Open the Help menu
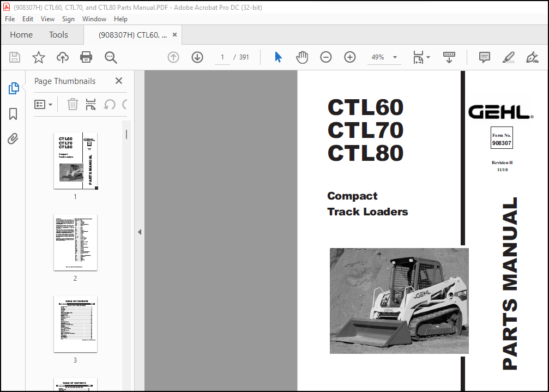This screenshot has height=392, width=549. [x=120, y=19]
